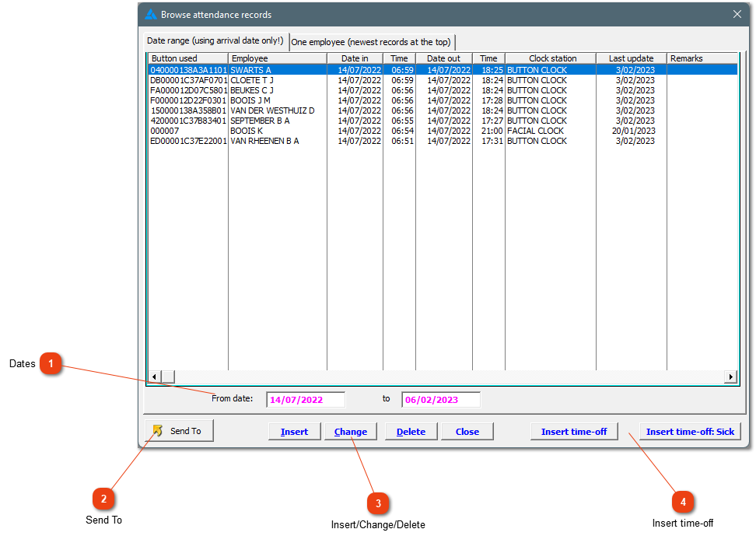Click the Date out column header
Image resolution: width=756 pixels, height=543 pixels.
click(443, 58)
